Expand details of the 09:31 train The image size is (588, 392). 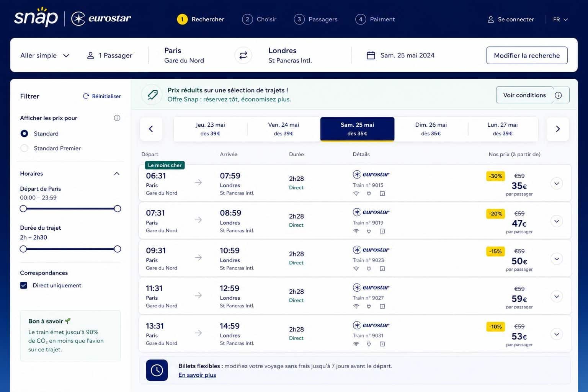point(557,259)
